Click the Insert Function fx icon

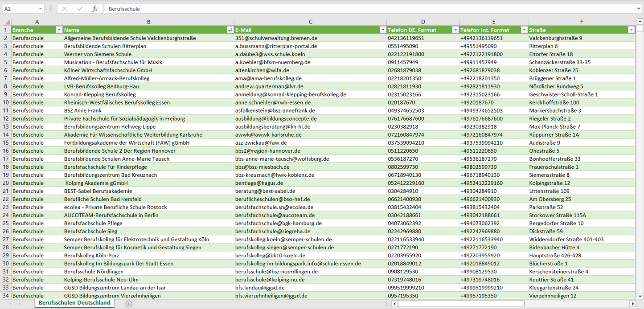point(94,9)
